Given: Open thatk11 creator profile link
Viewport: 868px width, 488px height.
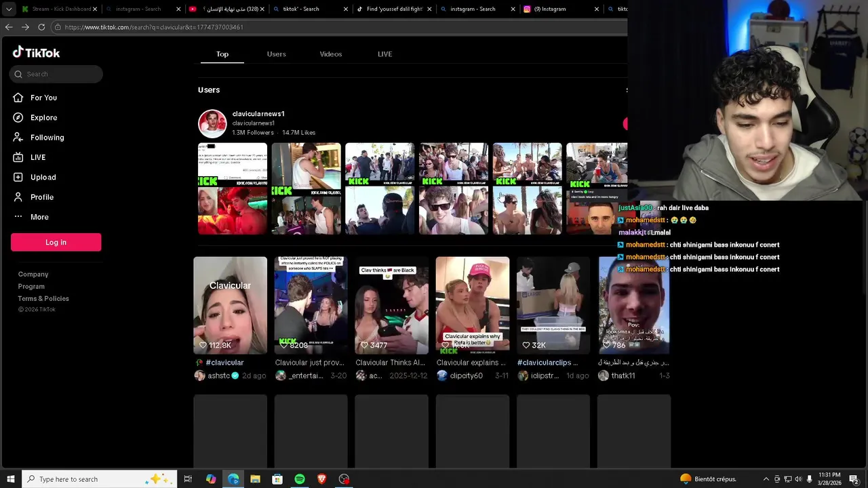Looking at the screenshot, I should point(623,375).
